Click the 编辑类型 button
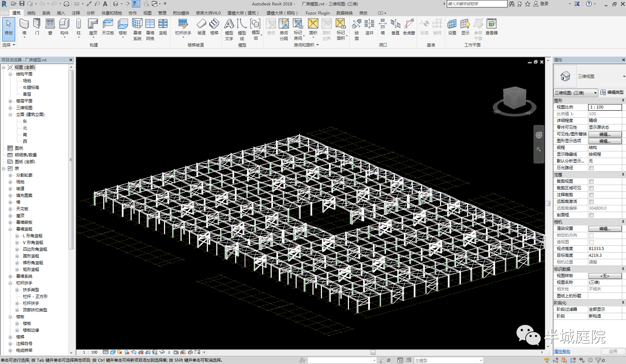Screen dimensions: 626x364 click(612, 92)
